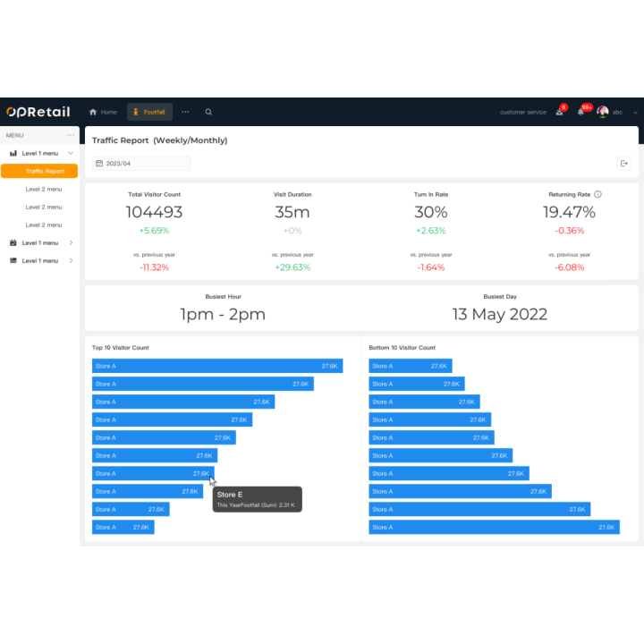Open the inbox messages icon with badge
Image resolution: width=644 pixels, height=644 pixels.
[560, 112]
